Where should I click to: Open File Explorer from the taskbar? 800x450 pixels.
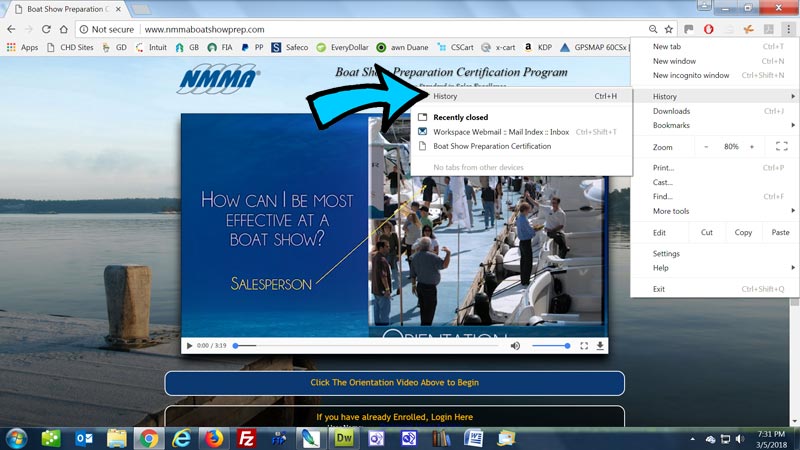tap(116, 438)
